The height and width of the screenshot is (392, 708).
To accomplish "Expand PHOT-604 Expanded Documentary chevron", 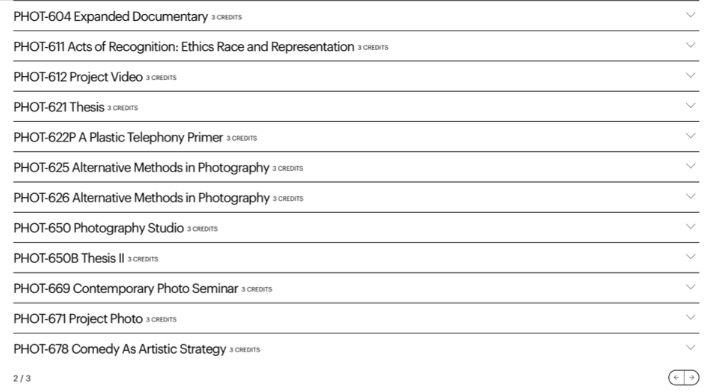I will point(690,15).
